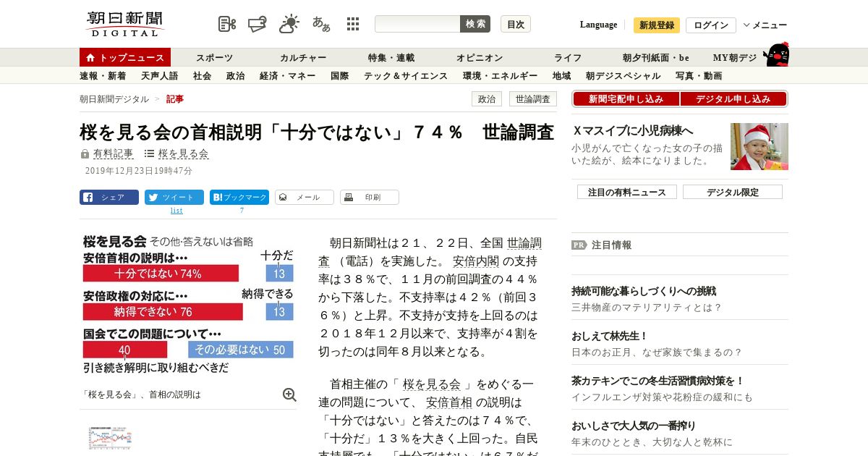The width and height of the screenshot is (868, 456).
Task: Click the list icon beside 桜を見る会 tag
Action: [x=149, y=153]
